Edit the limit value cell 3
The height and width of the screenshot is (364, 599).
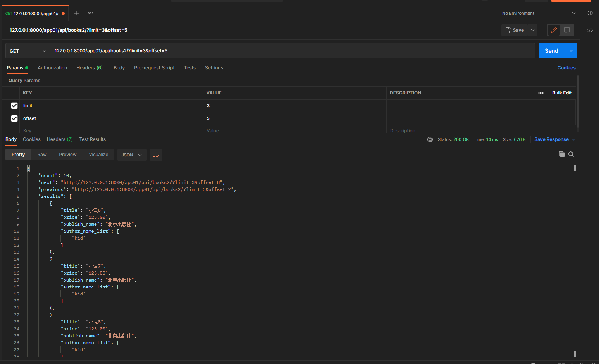click(294, 106)
